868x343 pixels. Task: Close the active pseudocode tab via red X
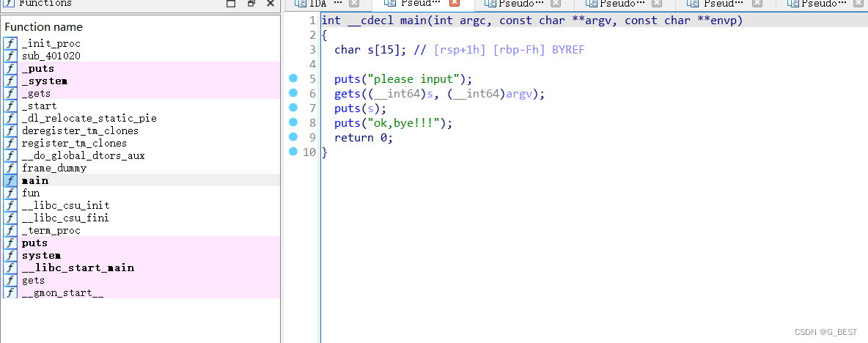coord(455,4)
